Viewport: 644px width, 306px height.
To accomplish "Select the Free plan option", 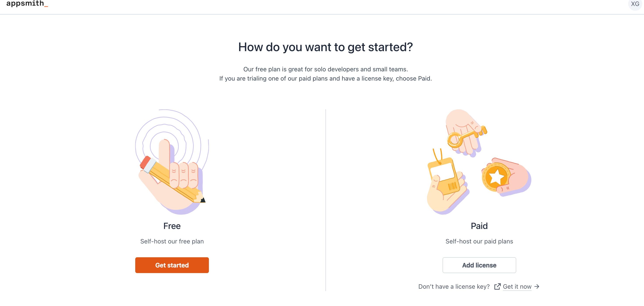I will click(172, 265).
